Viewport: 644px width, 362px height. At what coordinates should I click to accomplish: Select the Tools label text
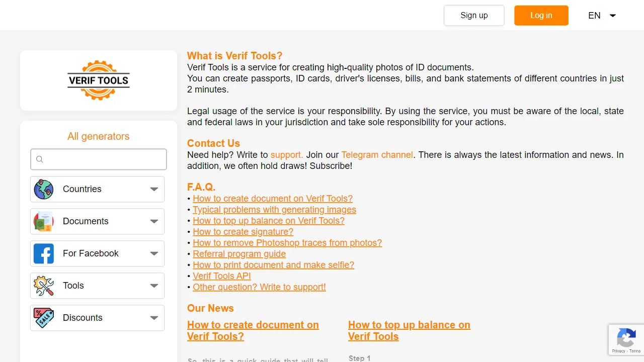click(73, 286)
